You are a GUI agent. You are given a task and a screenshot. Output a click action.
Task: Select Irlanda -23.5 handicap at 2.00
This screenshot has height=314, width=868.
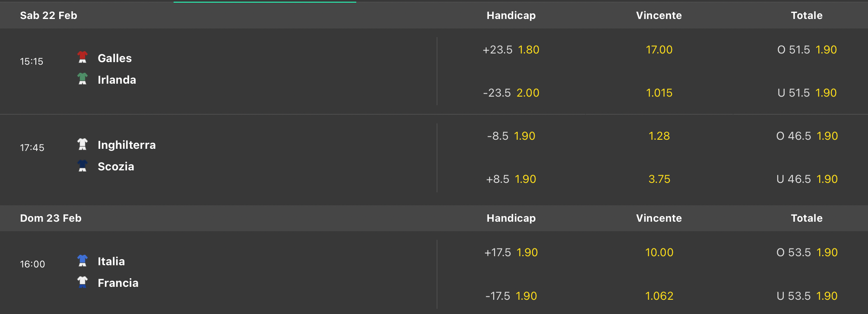(511, 93)
